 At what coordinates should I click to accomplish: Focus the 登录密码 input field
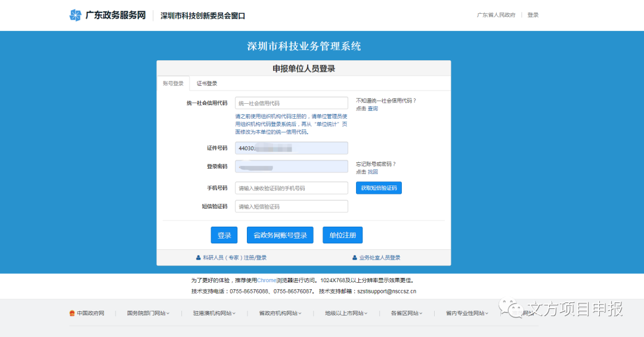click(292, 166)
